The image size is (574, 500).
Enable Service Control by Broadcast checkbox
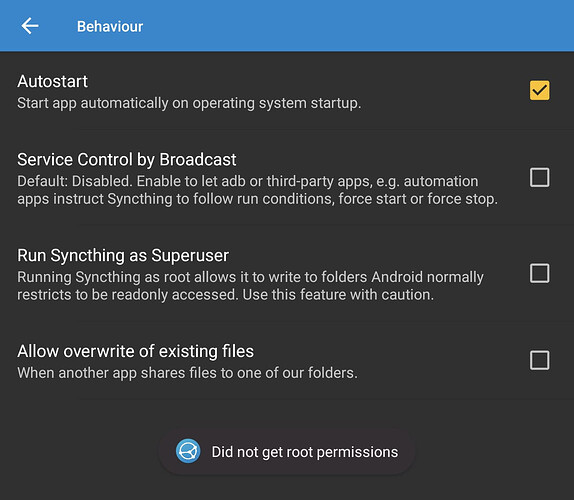click(539, 178)
